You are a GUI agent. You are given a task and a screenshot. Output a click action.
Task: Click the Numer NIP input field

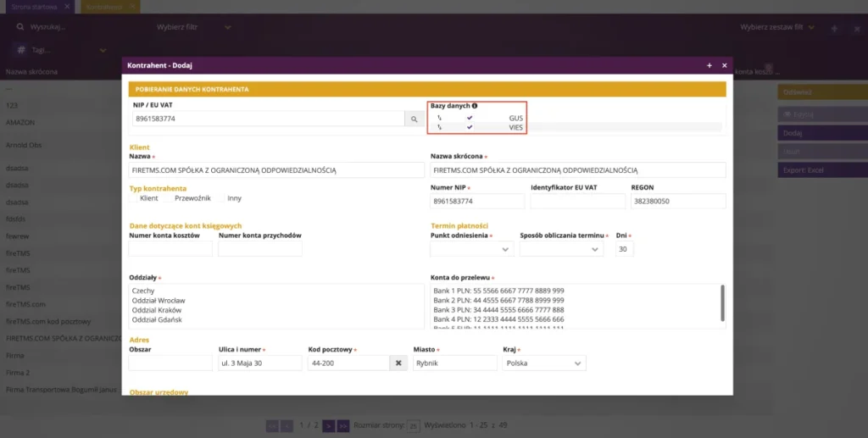477,202
